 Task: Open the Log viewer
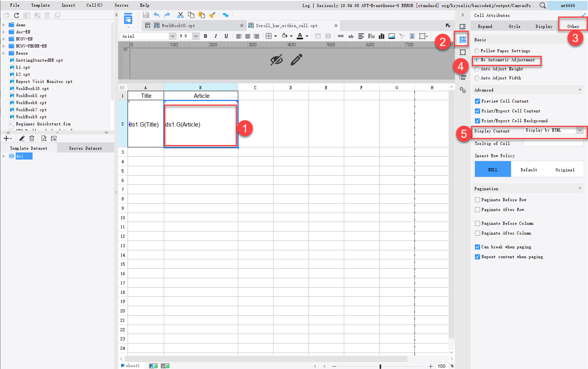click(x=306, y=6)
